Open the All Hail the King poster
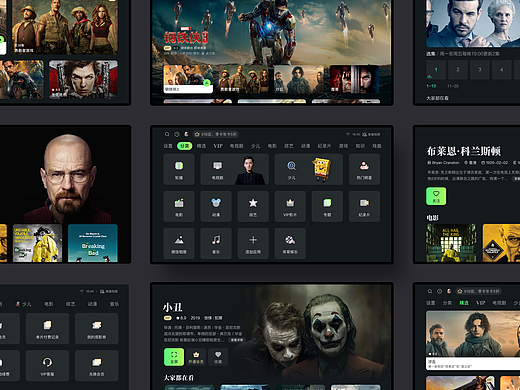The width and height of the screenshot is (520, 390). point(451,243)
